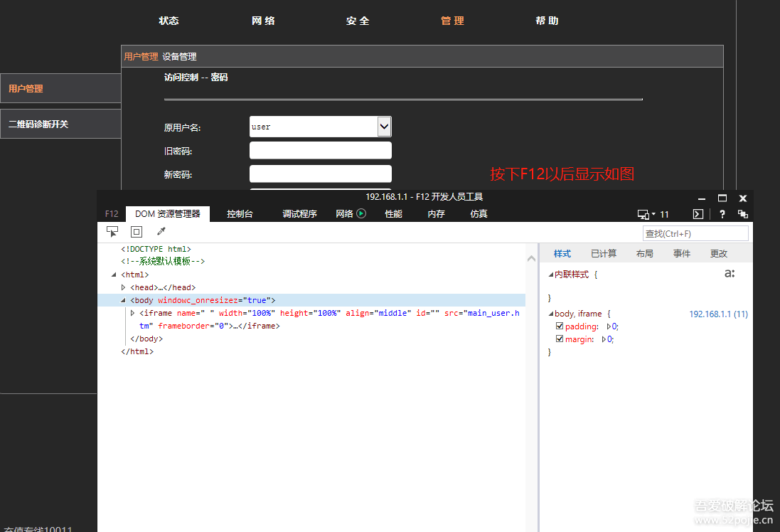Select the </html> closing tag line

(x=137, y=352)
